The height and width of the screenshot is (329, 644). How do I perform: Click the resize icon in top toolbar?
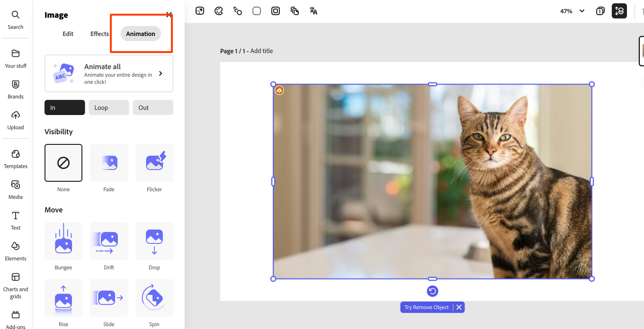click(200, 11)
